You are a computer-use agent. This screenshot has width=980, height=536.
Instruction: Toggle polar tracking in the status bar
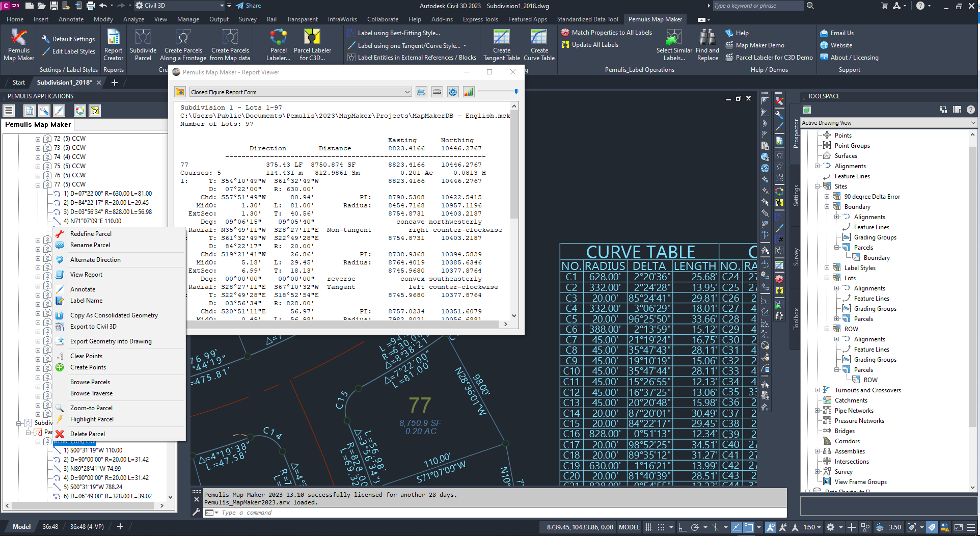(695, 527)
